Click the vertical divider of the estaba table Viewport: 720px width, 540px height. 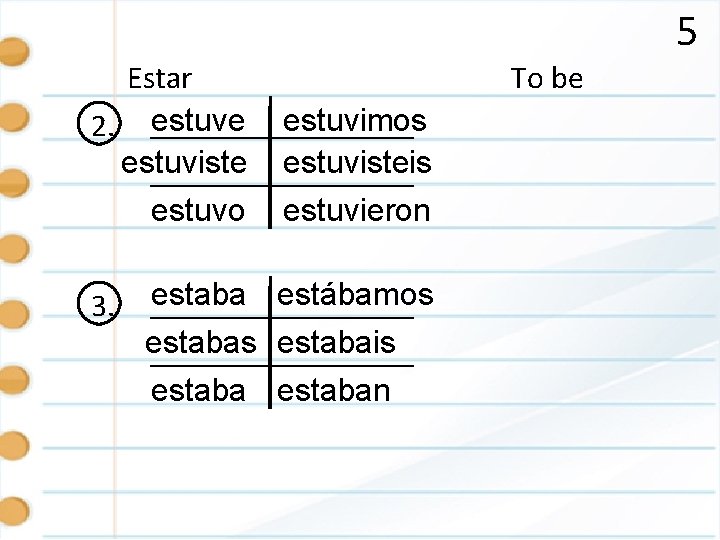[x=270, y=342]
